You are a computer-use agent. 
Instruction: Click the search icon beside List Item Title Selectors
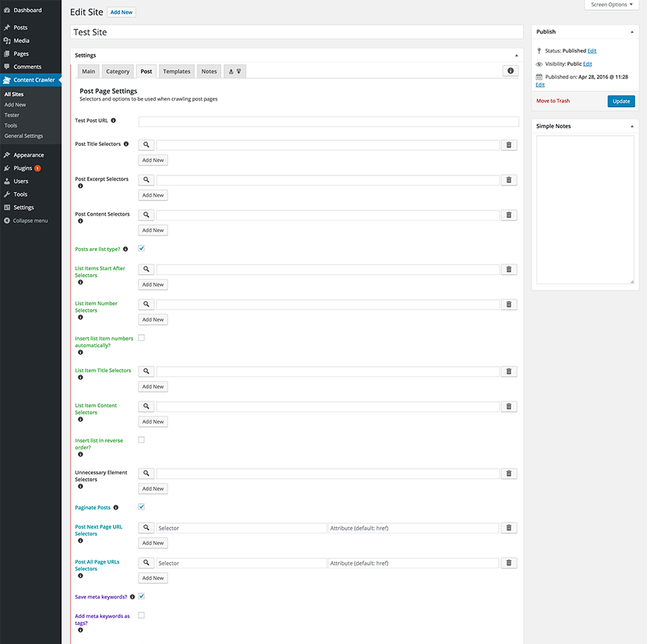(x=146, y=371)
